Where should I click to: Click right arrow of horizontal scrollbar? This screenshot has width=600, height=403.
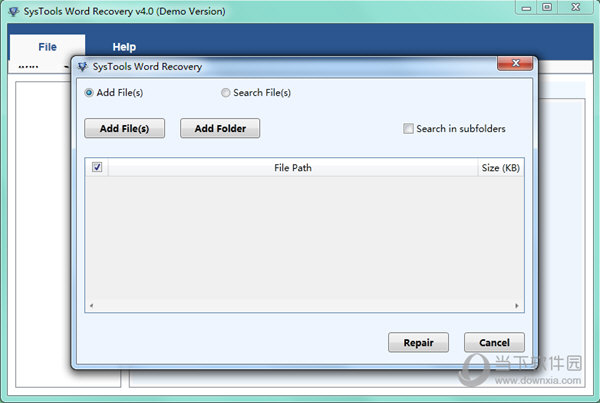517,305
